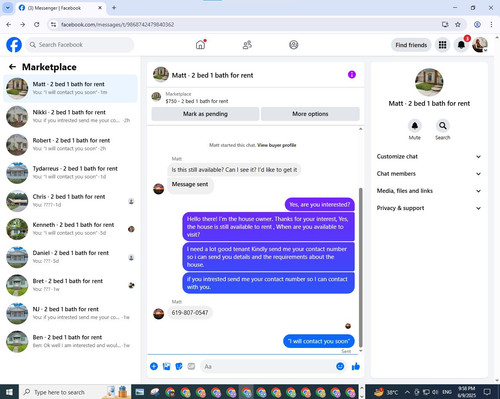This screenshot has width=500, height=399.
Task: Click the "I will contact you soon" message
Action: 319,341
